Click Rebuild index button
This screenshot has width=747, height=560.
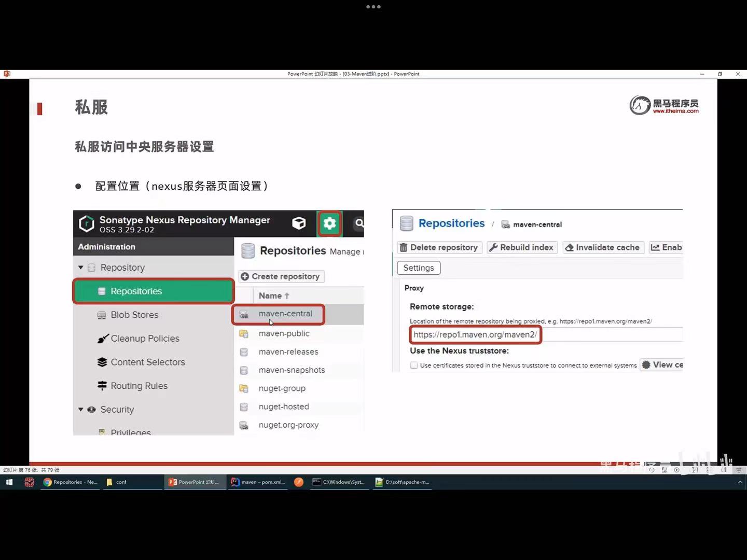point(522,247)
